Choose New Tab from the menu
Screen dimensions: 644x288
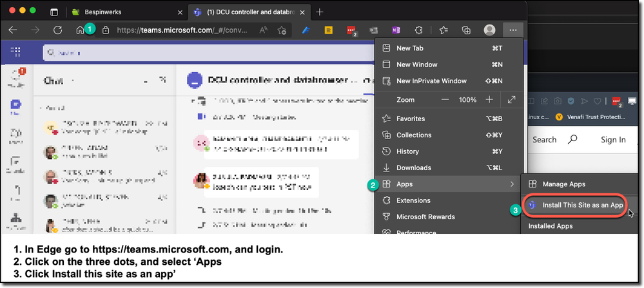pyautogui.click(x=449, y=48)
